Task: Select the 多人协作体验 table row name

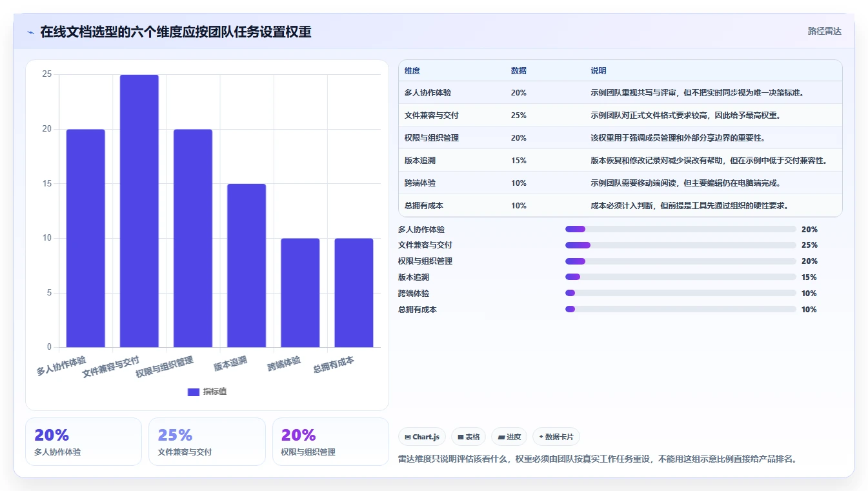Action: (428, 93)
